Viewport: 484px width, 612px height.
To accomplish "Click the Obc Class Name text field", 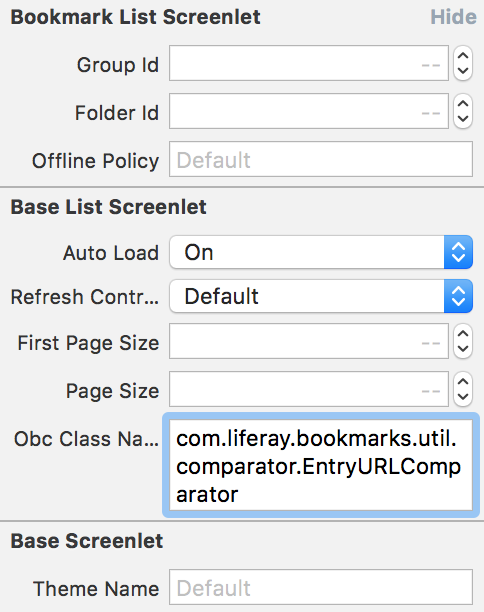I will (321, 465).
